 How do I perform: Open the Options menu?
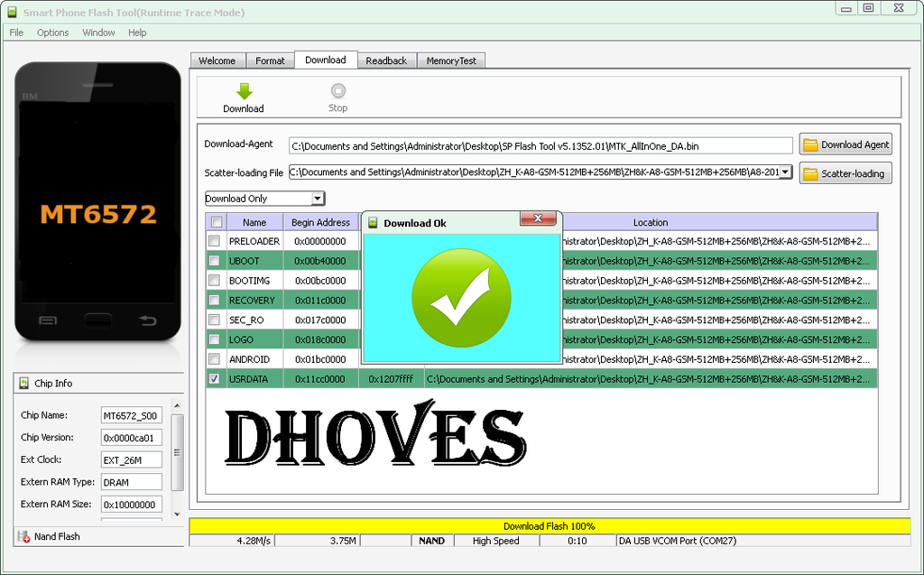point(52,32)
